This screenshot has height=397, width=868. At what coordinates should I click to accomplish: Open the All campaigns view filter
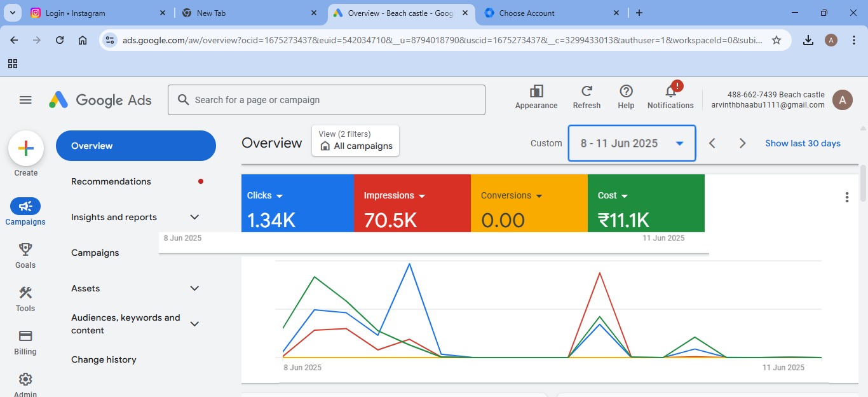(x=355, y=140)
